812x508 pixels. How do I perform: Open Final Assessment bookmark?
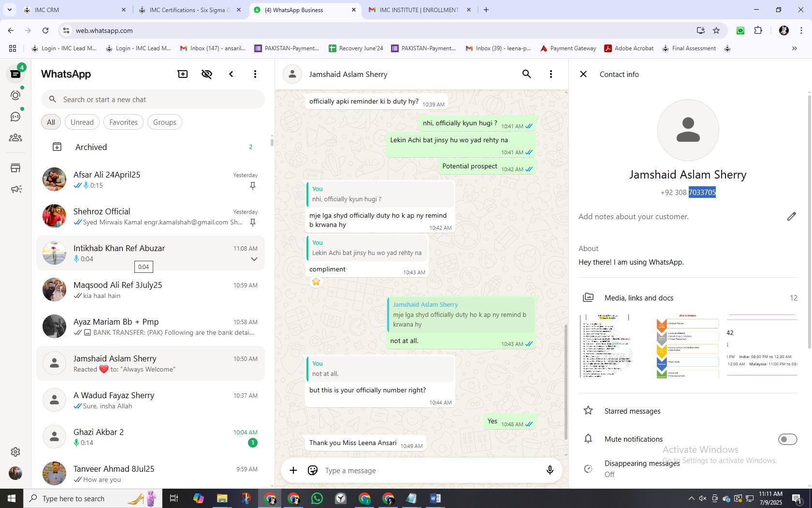click(x=689, y=48)
